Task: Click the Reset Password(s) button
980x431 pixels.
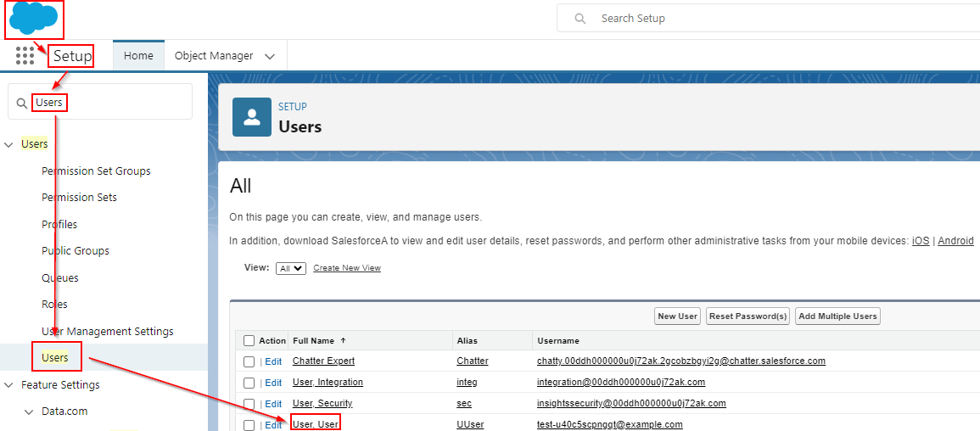Action: pyautogui.click(x=748, y=316)
